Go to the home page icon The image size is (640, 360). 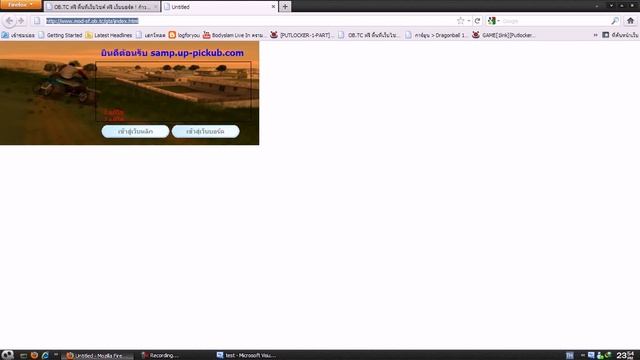pyautogui.click(x=630, y=21)
